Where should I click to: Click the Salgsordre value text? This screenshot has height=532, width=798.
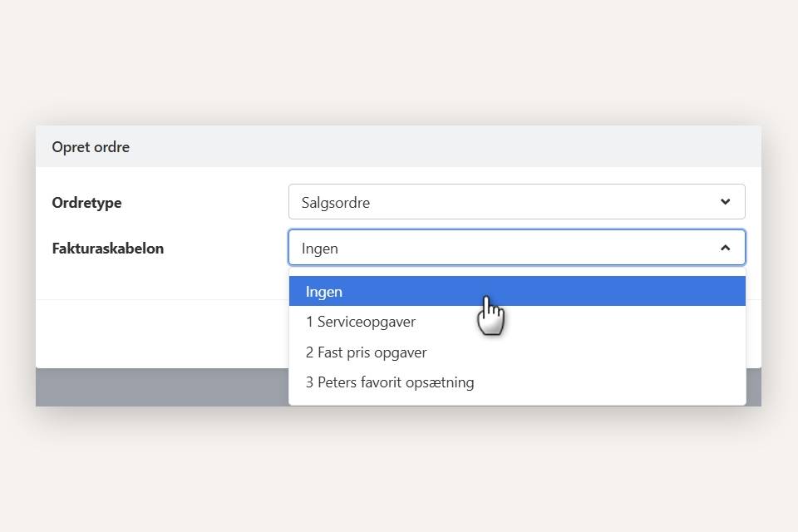[x=336, y=203]
